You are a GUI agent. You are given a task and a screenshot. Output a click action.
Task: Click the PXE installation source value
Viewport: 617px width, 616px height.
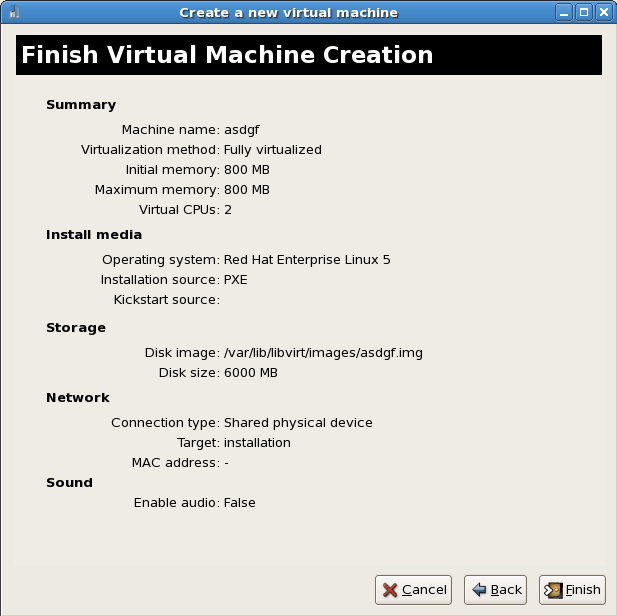[x=235, y=279]
